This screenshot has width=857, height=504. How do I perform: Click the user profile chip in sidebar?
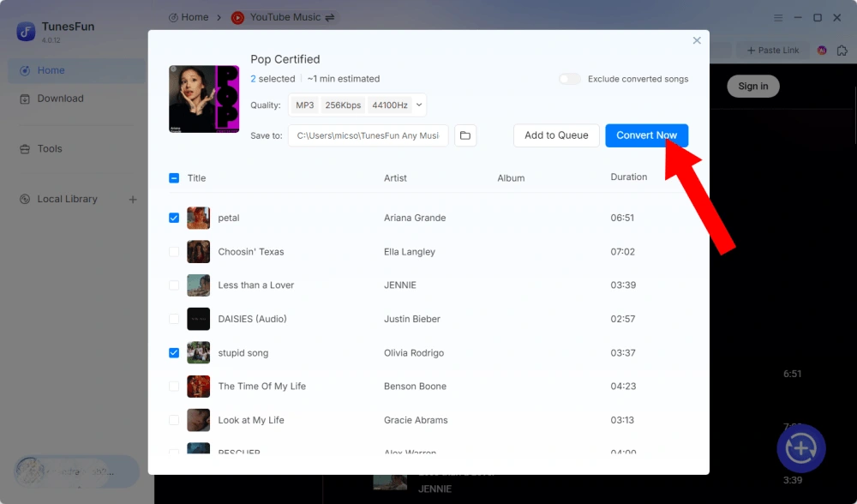coord(76,471)
